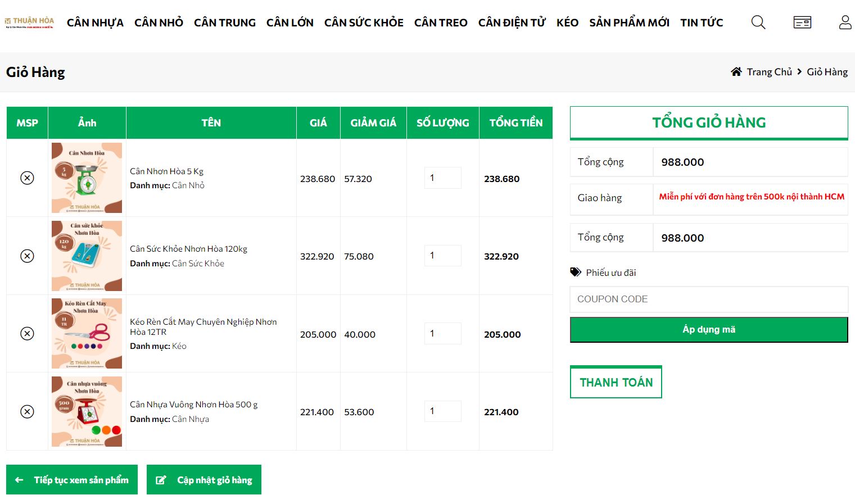Click total amount 238.680 in first row

tap(502, 179)
